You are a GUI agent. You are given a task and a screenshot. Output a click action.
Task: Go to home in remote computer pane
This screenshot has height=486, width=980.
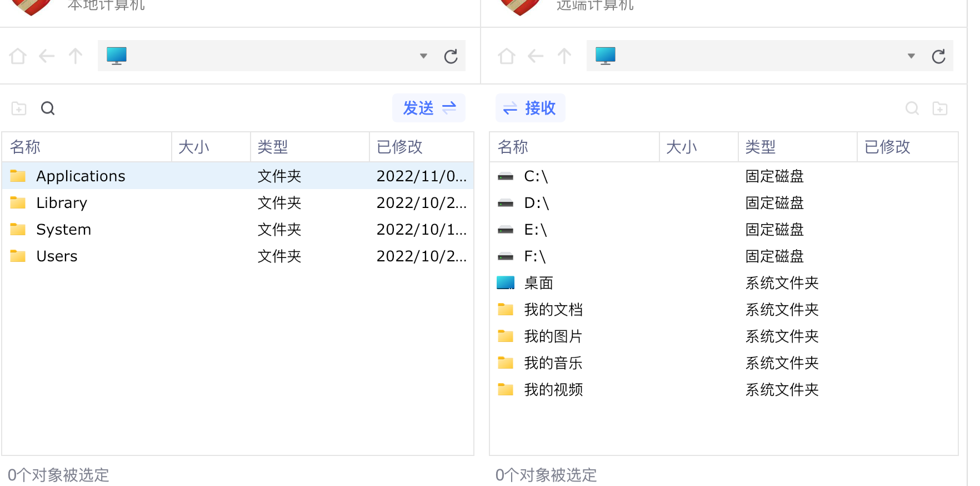(507, 56)
